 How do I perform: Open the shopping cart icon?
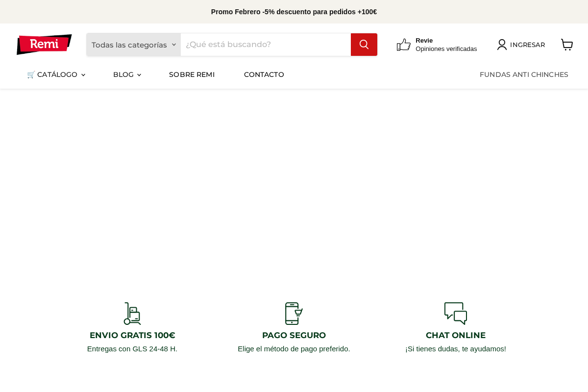pyautogui.click(x=567, y=45)
